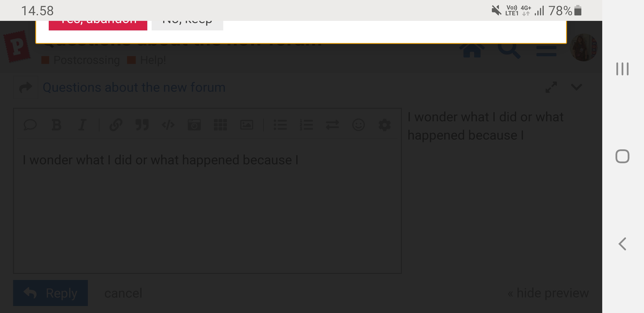Viewport: 644px width, 313px height.
Task: Open the Postcrossing category link
Action: pyautogui.click(x=80, y=60)
